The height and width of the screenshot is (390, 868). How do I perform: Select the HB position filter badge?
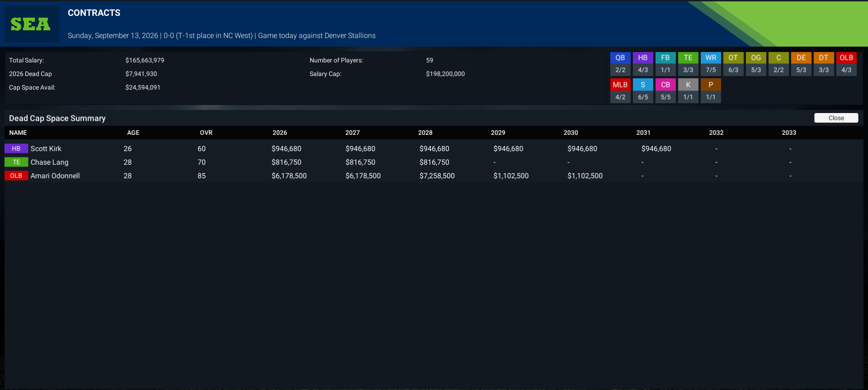(x=643, y=58)
